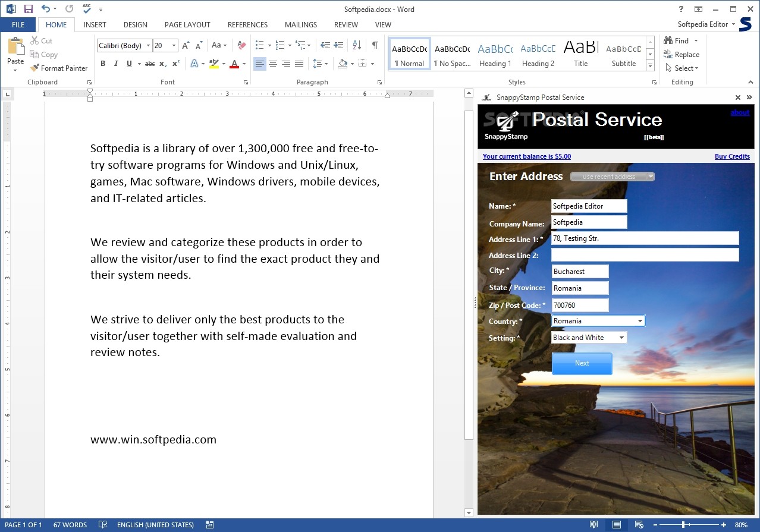The height and width of the screenshot is (532, 760).
Task: Center-align the paragraph
Action: (273, 64)
